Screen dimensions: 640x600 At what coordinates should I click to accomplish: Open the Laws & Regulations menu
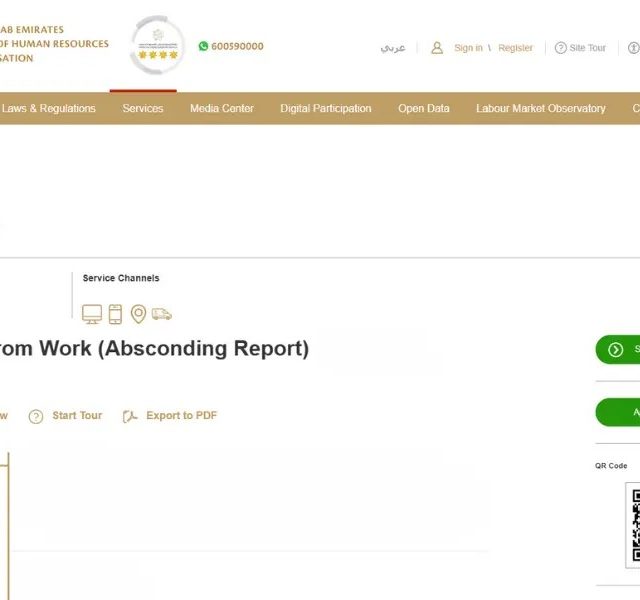tap(49, 108)
